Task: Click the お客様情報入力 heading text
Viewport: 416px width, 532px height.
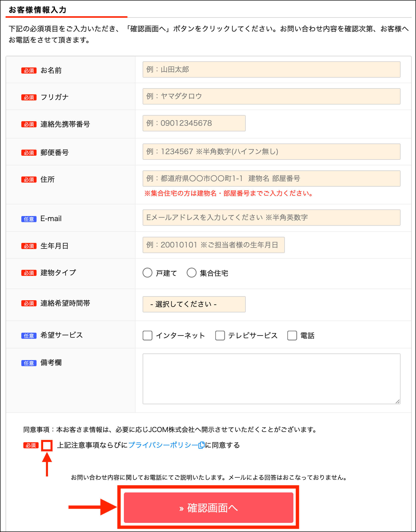Action: [38, 10]
